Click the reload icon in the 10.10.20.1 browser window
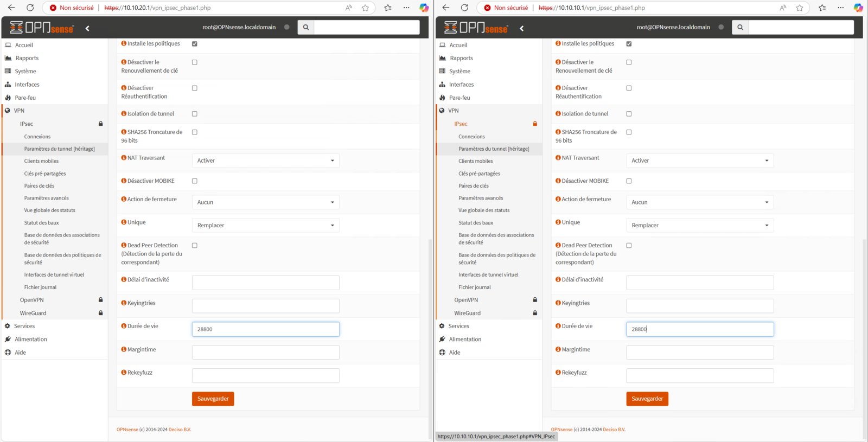Screen dimensions: 868x442 click(30, 8)
